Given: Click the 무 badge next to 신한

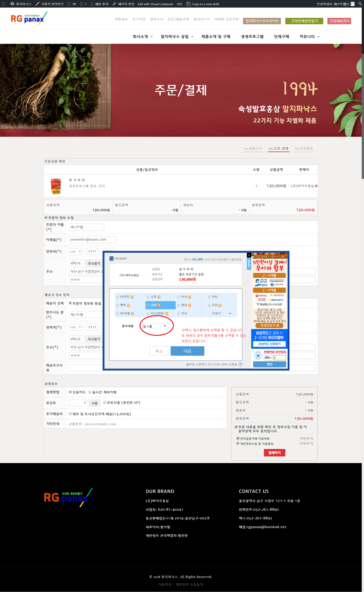Looking at the screenshot, I should pos(159,297).
